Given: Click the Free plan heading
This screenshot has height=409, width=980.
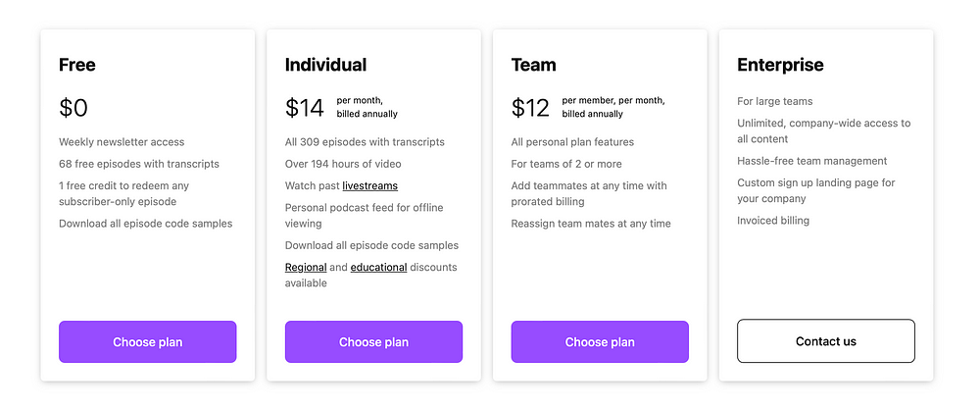Looking at the screenshot, I should click(x=76, y=65).
